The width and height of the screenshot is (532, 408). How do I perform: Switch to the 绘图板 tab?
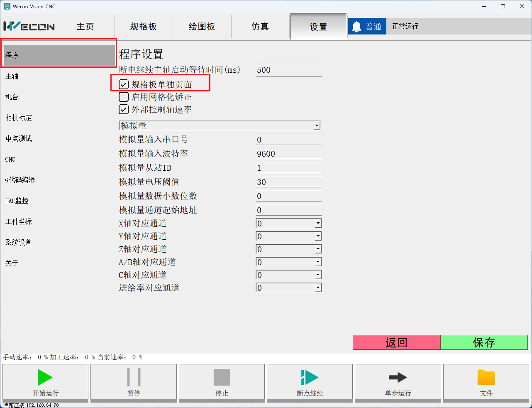pyautogui.click(x=202, y=27)
